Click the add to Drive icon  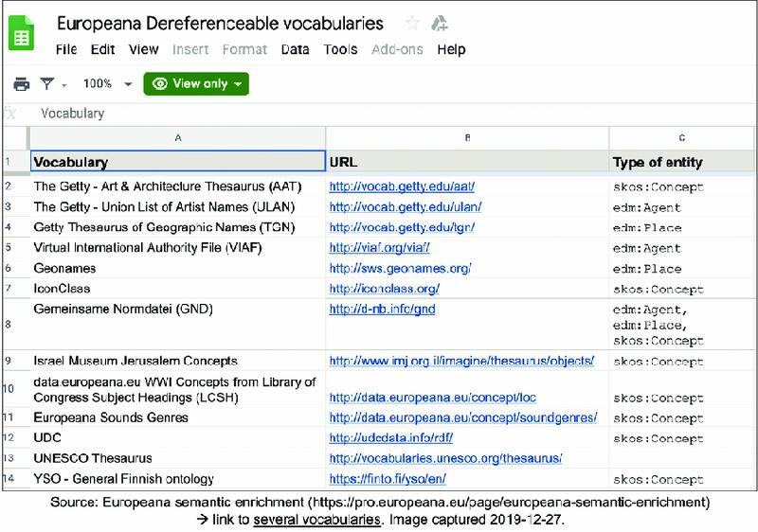tap(439, 23)
